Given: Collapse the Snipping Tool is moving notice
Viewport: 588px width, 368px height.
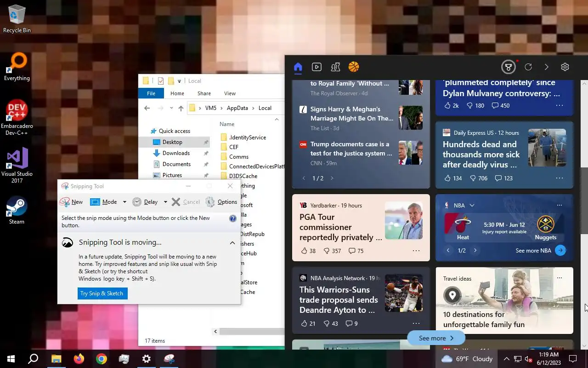Looking at the screenshot, I should click(232, 243).
